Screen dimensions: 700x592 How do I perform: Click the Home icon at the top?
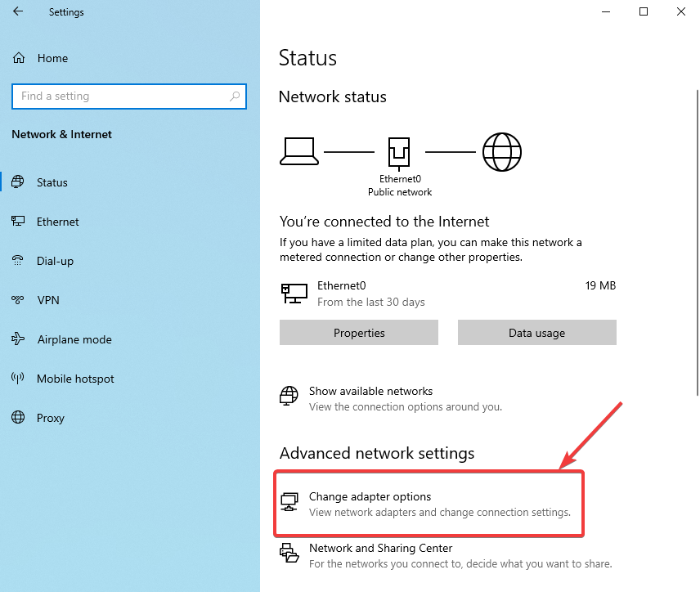coord(18,58)
